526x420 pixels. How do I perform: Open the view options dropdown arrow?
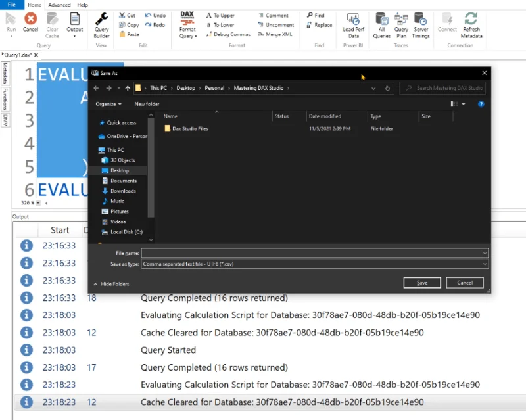pyautogui.click(x=464, y=104)
